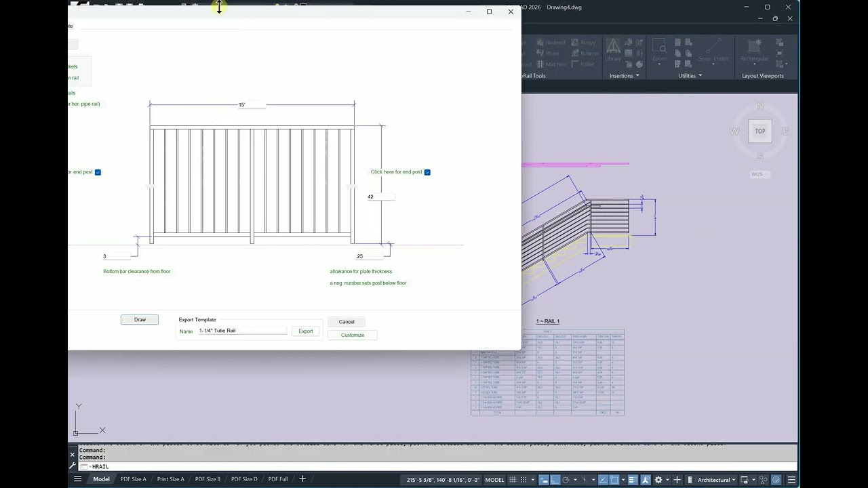Click command line customize wrench icon
Viewport: 868px width, 488px height.
pos(73,466)
